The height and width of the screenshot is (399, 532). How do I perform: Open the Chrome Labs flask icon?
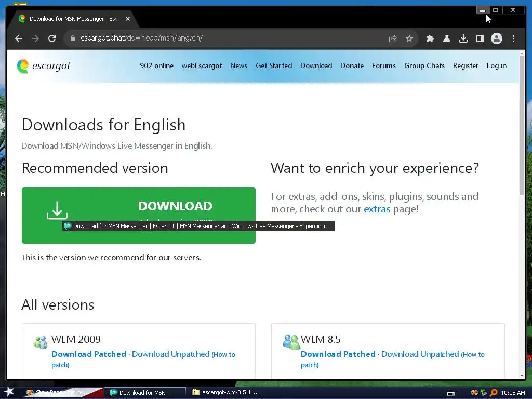tap(446, 38)
